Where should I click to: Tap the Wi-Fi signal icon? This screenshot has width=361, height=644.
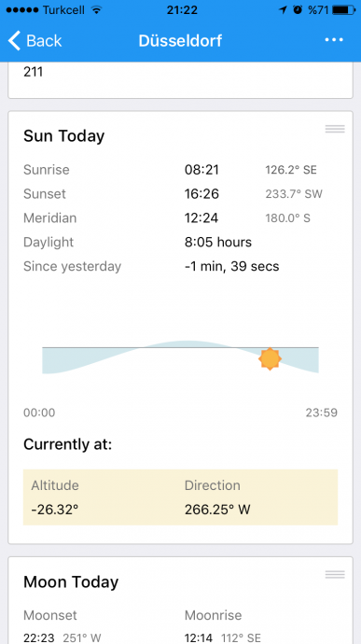pos(96,10)
